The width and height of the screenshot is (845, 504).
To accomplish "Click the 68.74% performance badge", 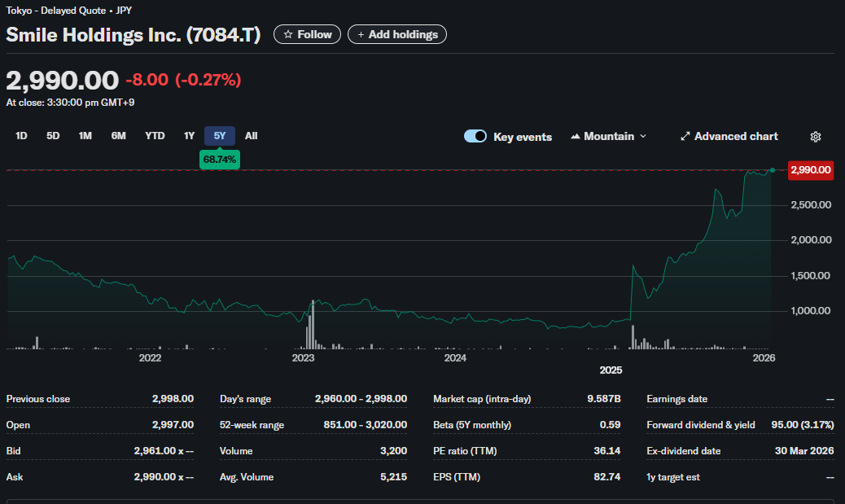I will [x=220, y=160].
